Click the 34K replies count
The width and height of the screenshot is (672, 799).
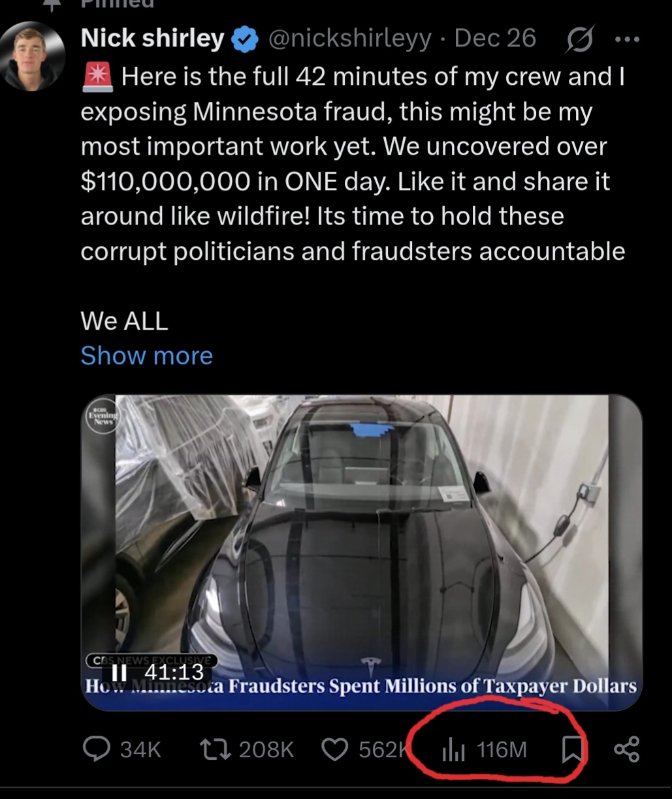click(x=140, y=750)
